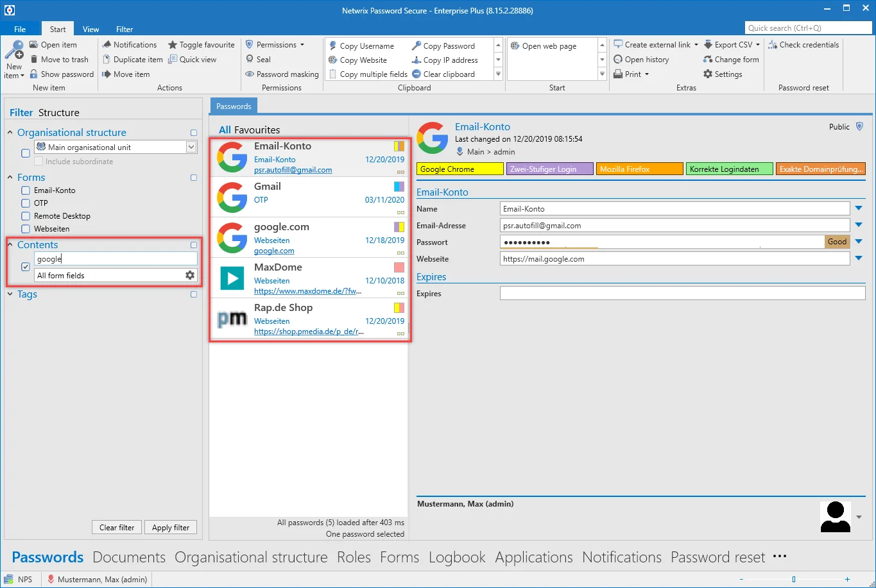Image resolution: width=876 pixels, height=588 pixels.
Task: Open Main organisational unit dropdown
Action: point(191,147)
